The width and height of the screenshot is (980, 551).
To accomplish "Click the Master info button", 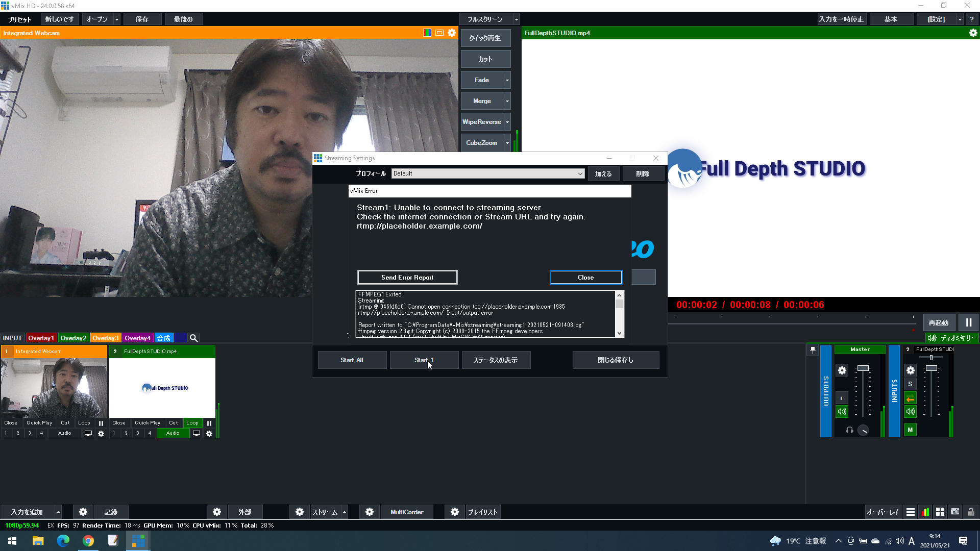I will (842, 398).
